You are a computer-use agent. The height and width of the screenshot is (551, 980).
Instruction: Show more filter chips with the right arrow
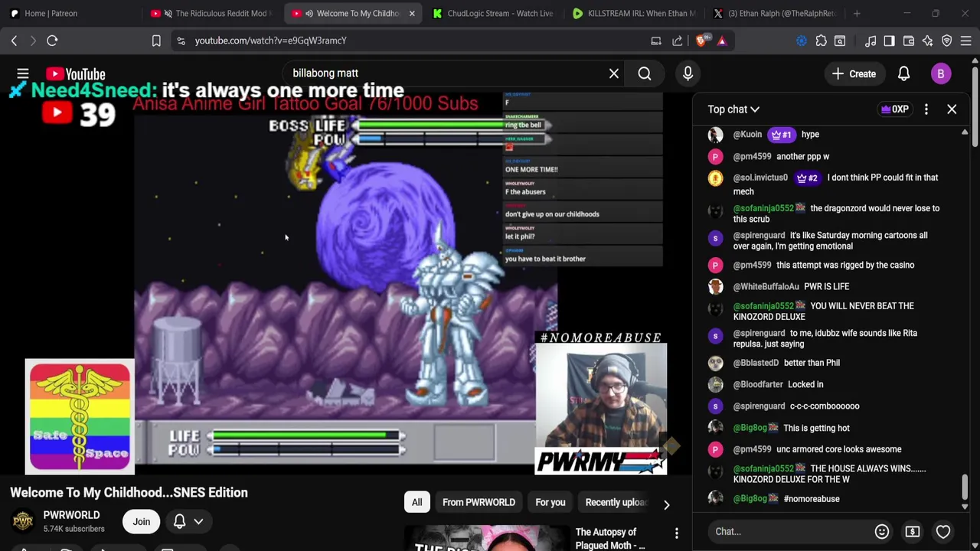(x=666, y=505)
